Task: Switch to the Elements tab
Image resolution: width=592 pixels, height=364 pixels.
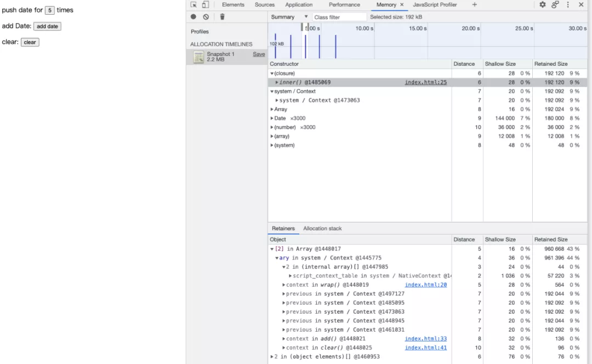Action: pos(233,4)
